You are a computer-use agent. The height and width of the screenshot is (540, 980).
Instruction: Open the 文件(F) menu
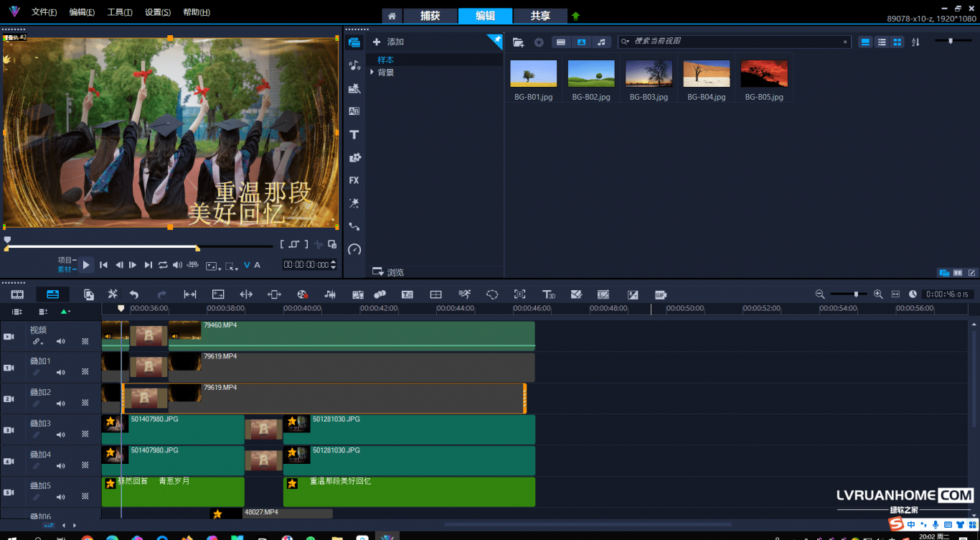pos(44,12)
